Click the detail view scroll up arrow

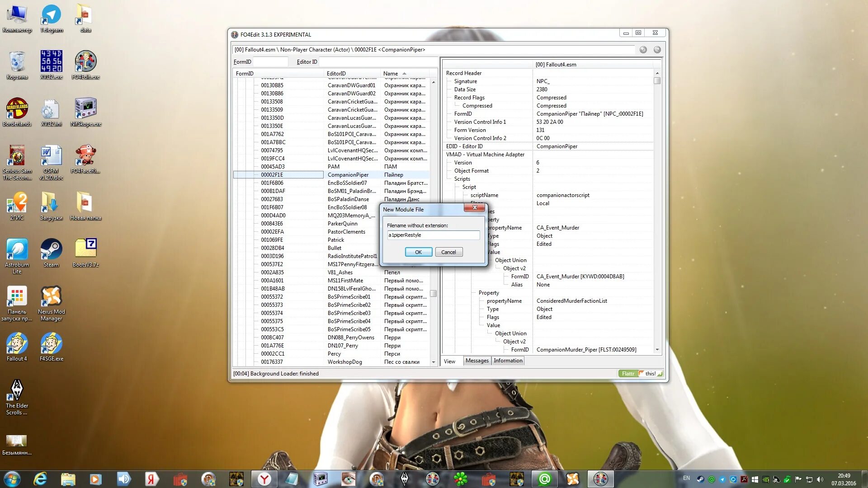[x=657, y=73]
